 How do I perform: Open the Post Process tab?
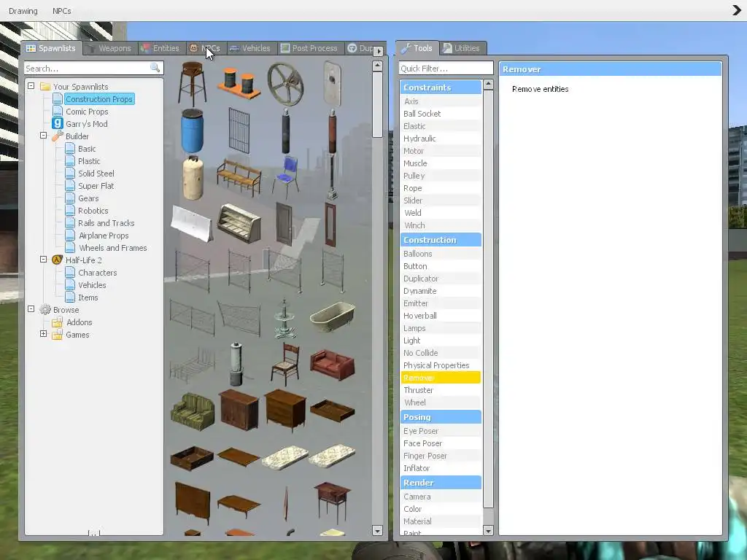point(309,48)
